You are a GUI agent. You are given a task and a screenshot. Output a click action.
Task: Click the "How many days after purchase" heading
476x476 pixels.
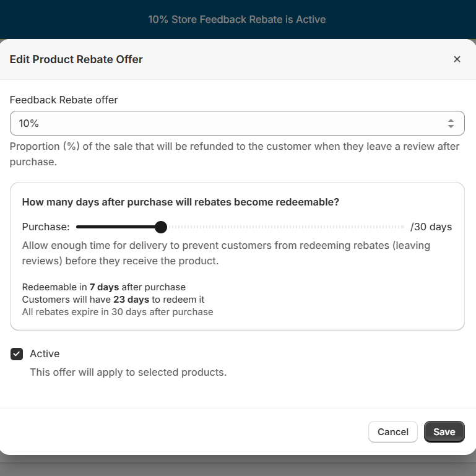(180, 202)
